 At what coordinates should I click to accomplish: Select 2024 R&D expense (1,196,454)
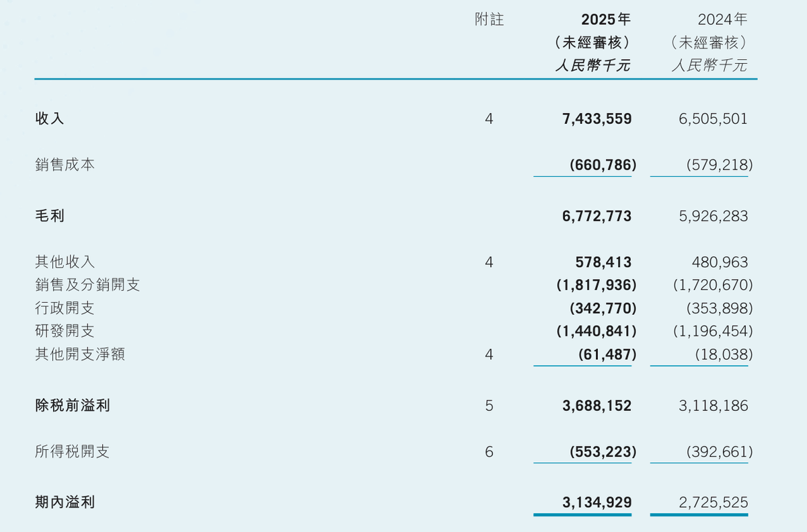point(713,331)
